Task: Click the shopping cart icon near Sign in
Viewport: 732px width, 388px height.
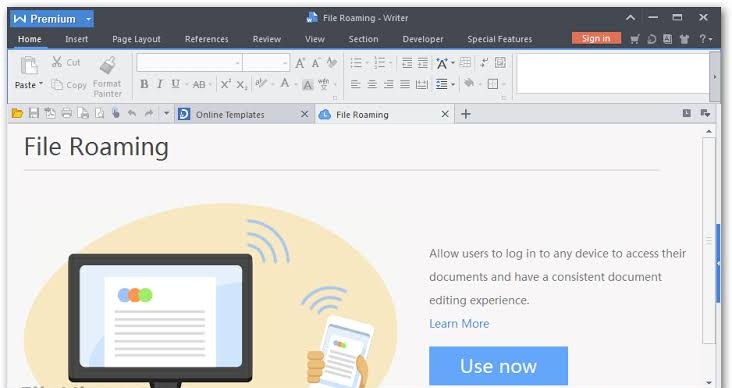Action: pos(634,39)
